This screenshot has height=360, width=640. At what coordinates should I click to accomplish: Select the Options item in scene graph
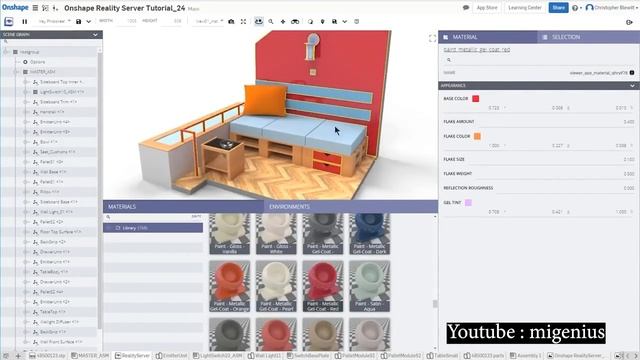tap(37, 62)
